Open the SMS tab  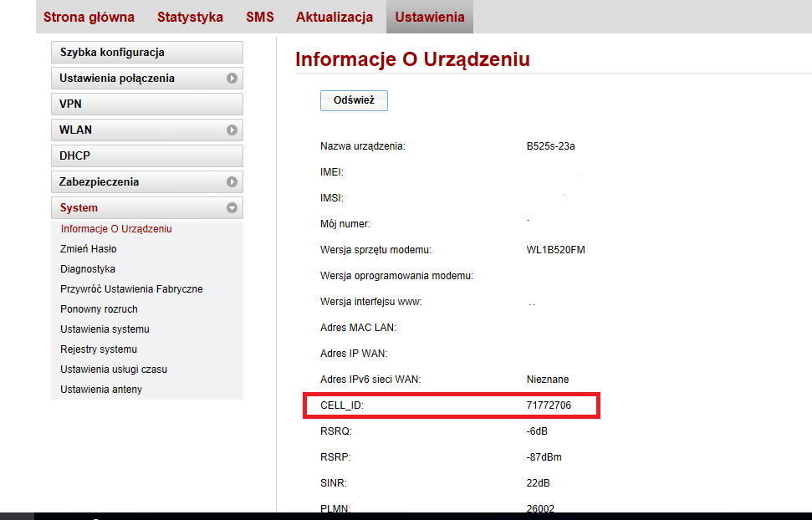(x=259, y=17)
